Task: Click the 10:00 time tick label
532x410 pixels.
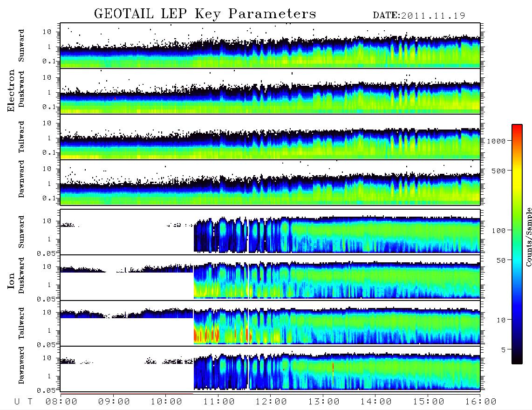Action: [x=166, y=402]
